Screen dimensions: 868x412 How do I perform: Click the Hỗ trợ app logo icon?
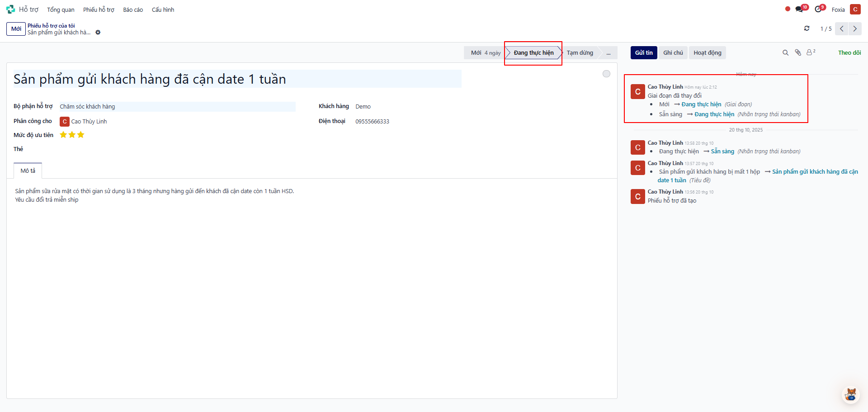(x=10, y=9)
